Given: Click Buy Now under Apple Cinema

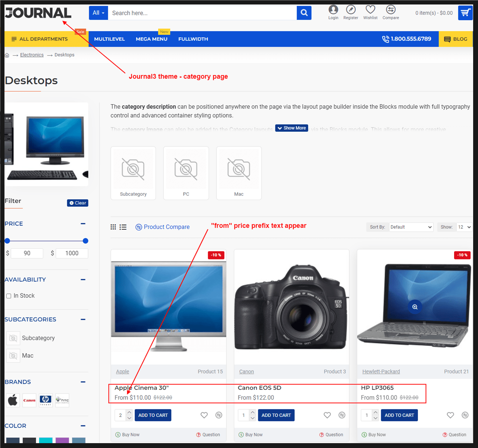Looking at the screenshot, I should pos(127,435).
